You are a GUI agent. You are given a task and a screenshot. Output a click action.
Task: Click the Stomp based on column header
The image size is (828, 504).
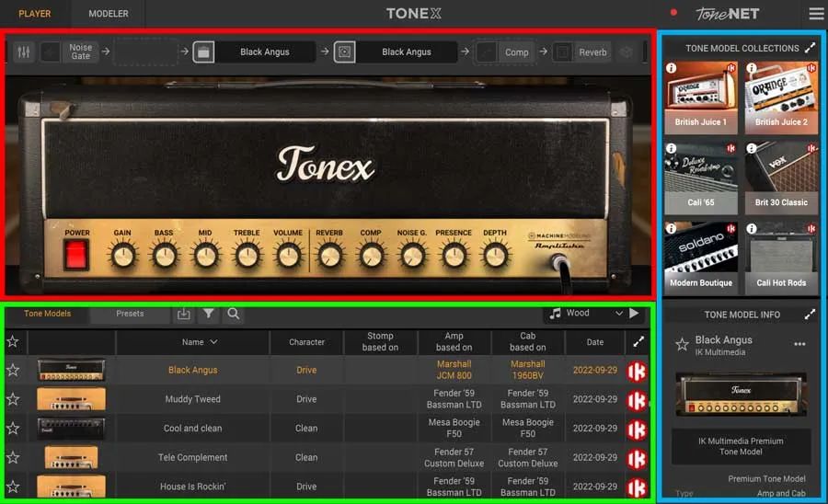[x=380, y=341]
